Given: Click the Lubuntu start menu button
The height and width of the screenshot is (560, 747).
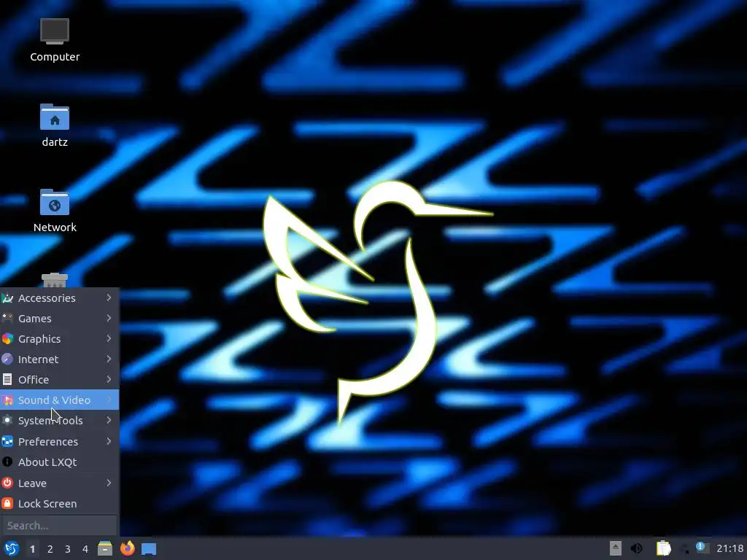Looking at the screenshot, I should pyautogui.click(x=12, y=548).
